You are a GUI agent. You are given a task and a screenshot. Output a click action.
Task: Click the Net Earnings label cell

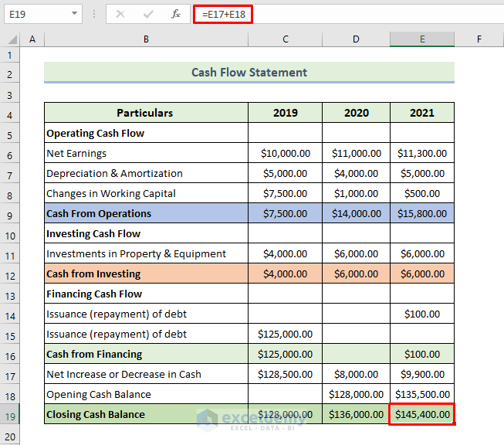click(x=146, y=153)
